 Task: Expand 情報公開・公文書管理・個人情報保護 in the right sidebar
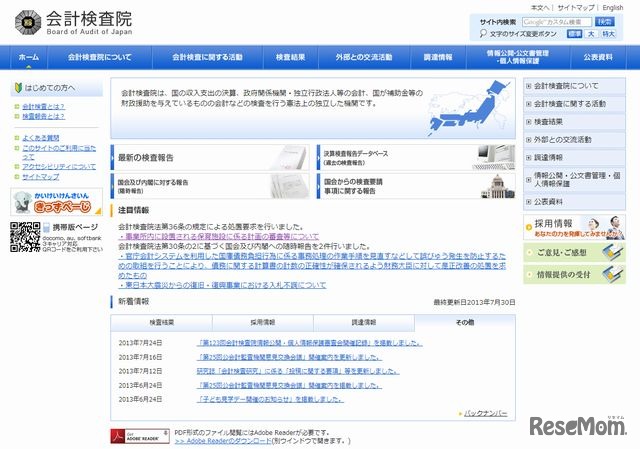(574, 180)
